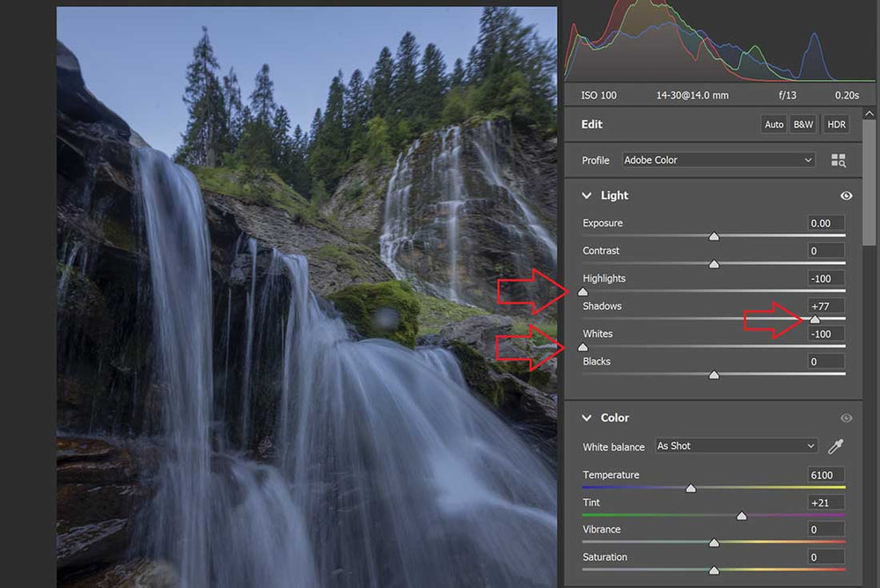Viewport: 880px width, 588px height.
Task: Click the f/13 aperture readout
Action: point(788,95)
